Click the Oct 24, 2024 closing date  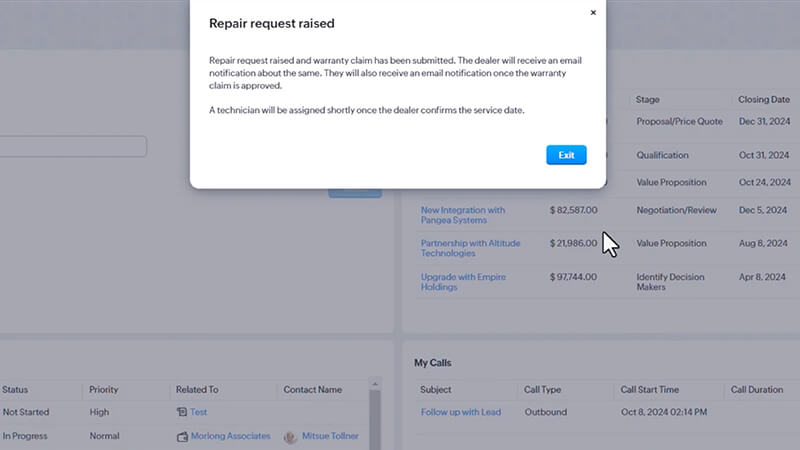click(765, 182)
